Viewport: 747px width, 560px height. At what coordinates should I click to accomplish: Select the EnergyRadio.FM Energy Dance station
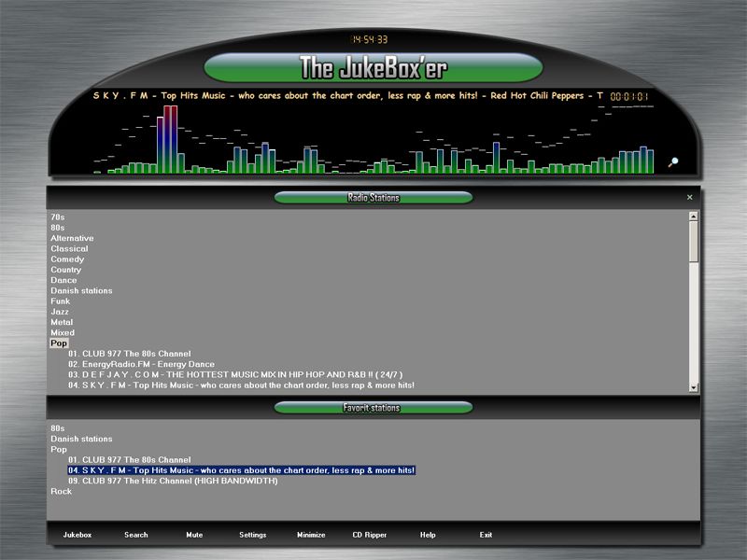click(141, 364)
